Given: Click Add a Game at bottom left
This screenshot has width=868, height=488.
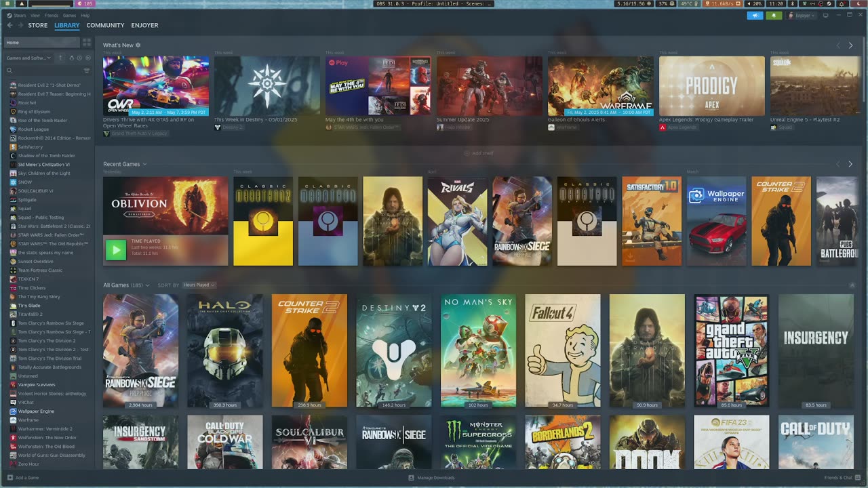Looking at the screenshot, I should [x=23, y=478].
